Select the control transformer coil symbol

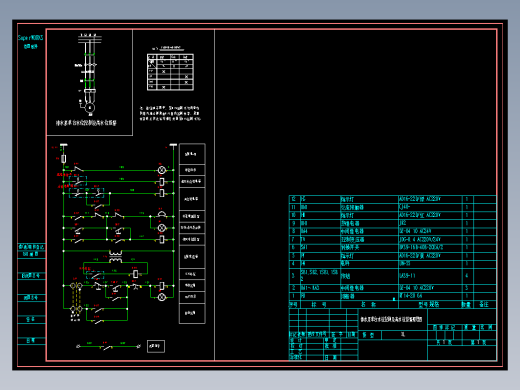(115, 256)
